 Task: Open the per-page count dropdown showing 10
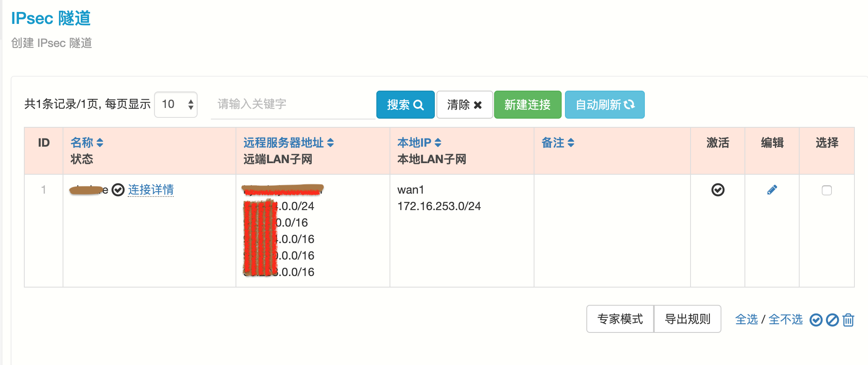tap(176, 105)
